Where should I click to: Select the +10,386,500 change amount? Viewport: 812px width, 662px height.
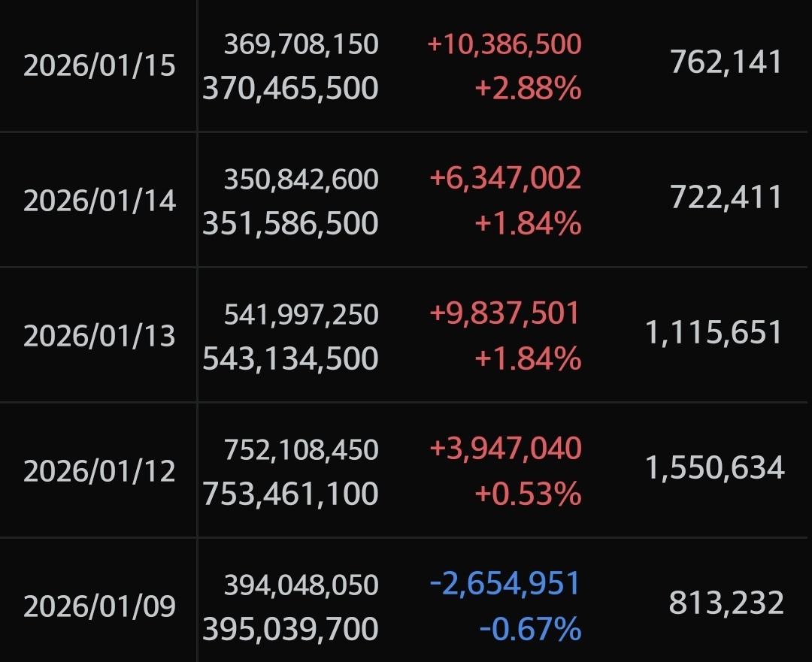click(x=504, y=44)
